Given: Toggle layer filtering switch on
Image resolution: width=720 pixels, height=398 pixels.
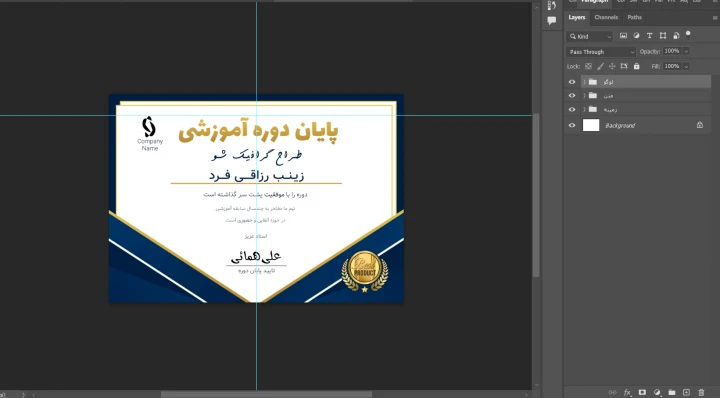Looking at the screenshot, I should 688,34.
